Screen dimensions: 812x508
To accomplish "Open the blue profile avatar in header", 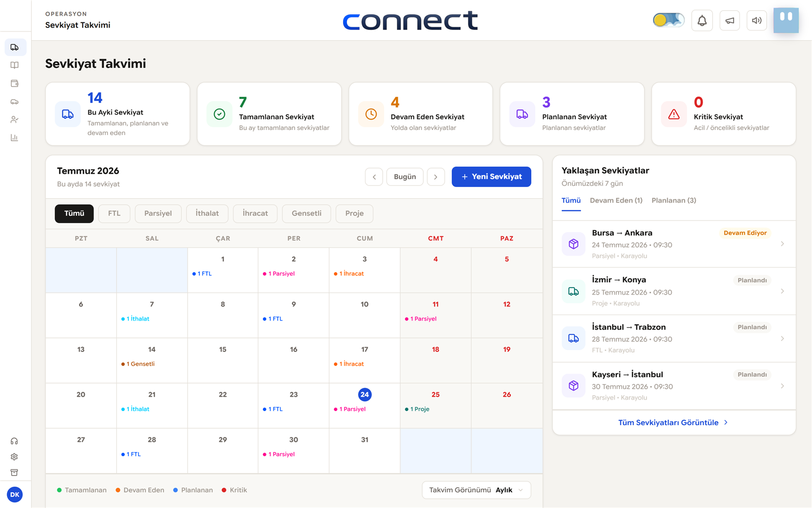I will [786, 20].
